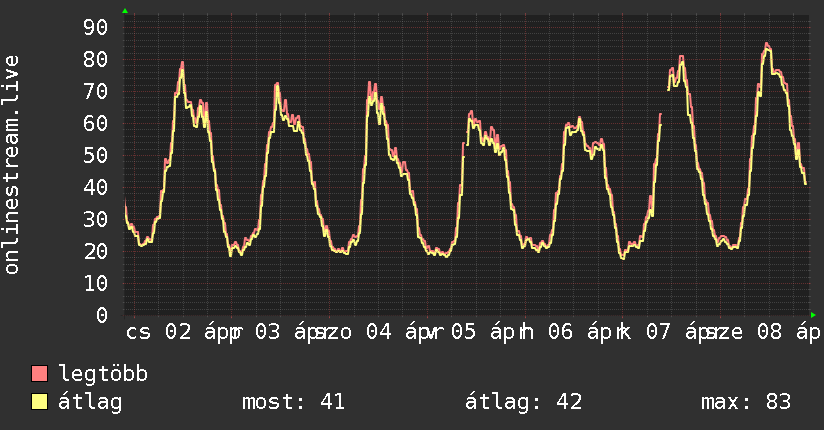Select the átlag legend label

pos(90,402)
